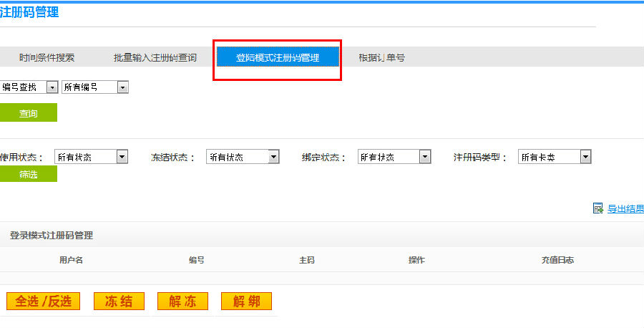
Task: Click the 用户名 column header
Action: pyautogui.click(x=72, y=260)
